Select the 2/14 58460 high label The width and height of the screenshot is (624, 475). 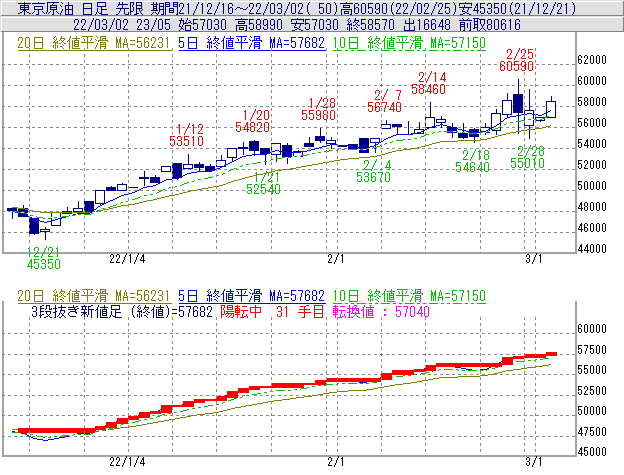tap(429, 83)
